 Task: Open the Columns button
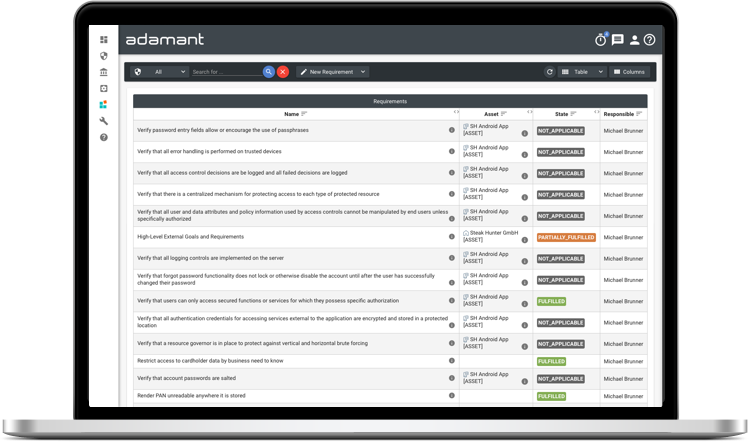630,72
